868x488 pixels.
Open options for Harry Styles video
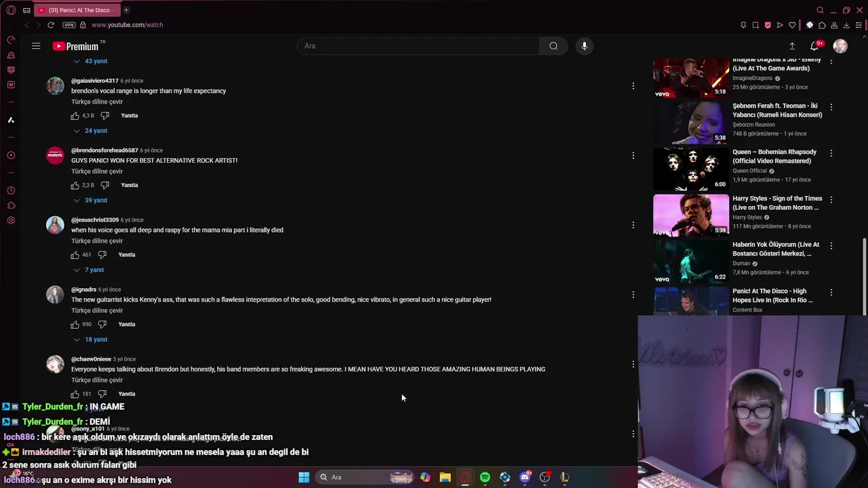(831, 199)
